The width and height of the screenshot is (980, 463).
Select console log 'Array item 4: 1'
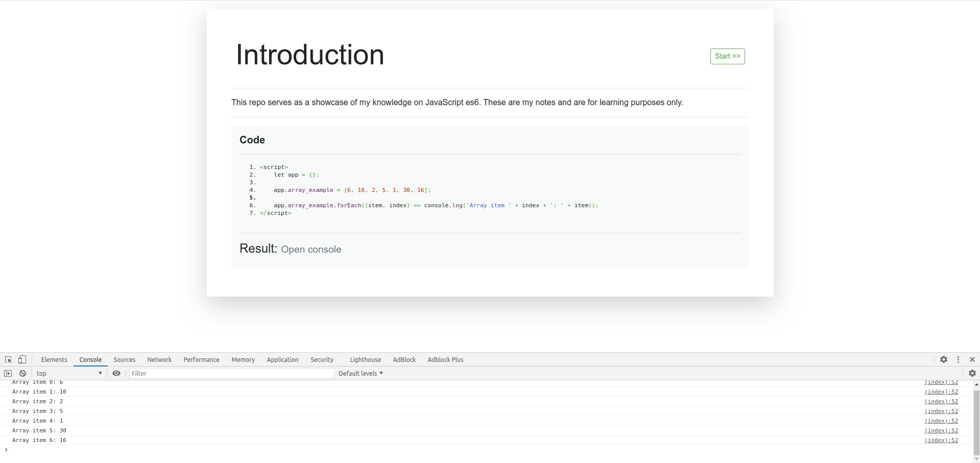point(38,421)
